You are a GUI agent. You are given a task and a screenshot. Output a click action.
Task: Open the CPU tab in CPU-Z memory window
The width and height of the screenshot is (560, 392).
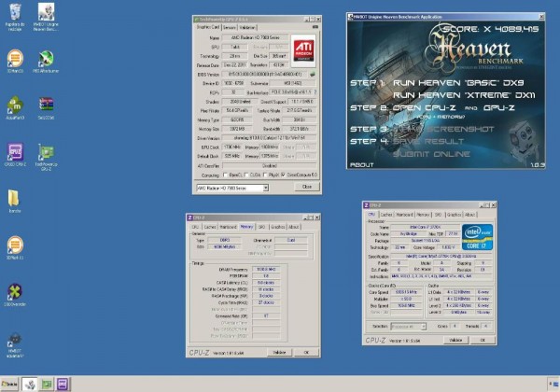(195, 227)
